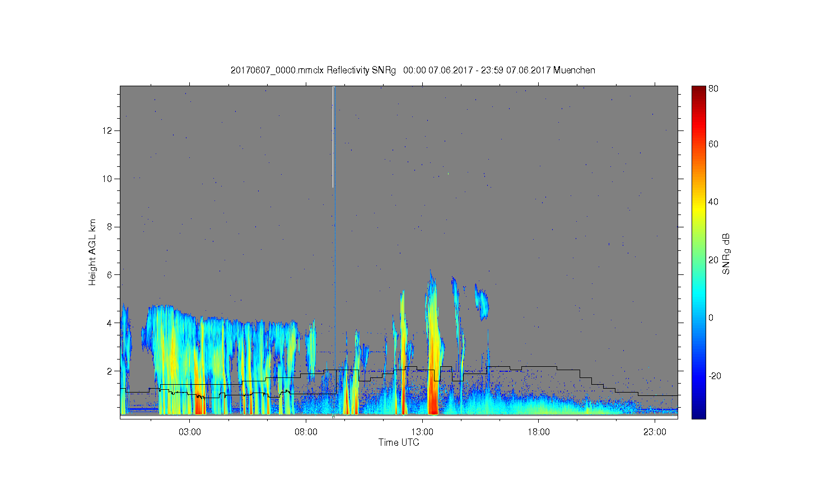Click the isolated cyan cloud patch near 15:30
Screen dimensions: 840x504
[482, 302]
